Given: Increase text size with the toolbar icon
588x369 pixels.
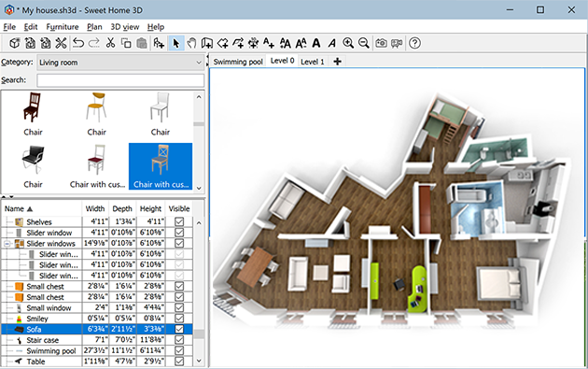Looking at the screenshot, I should pos(286,43).
